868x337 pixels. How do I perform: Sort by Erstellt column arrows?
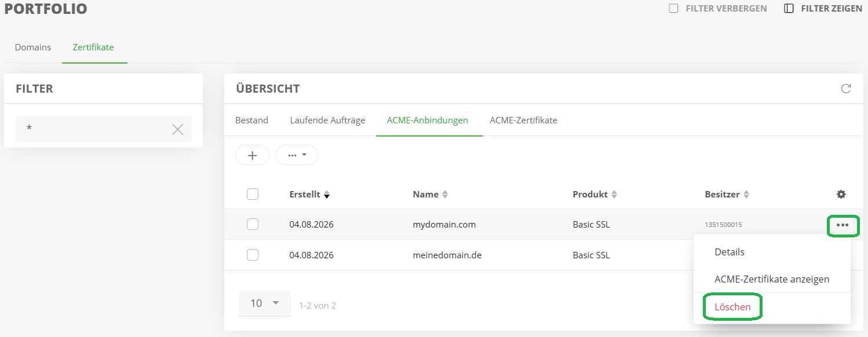point(327,195)
